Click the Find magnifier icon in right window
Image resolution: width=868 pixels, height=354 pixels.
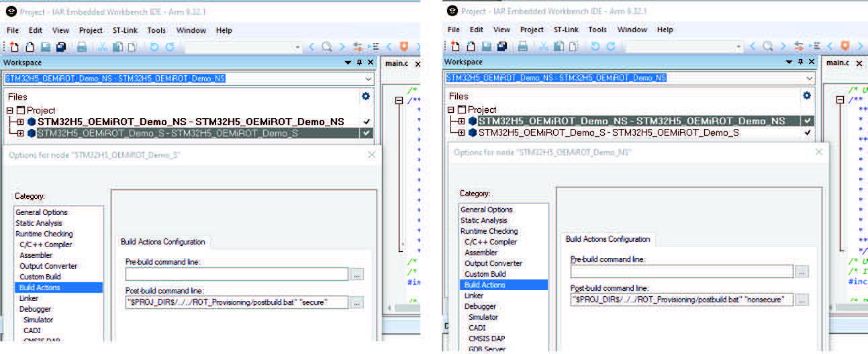(768, 46)
